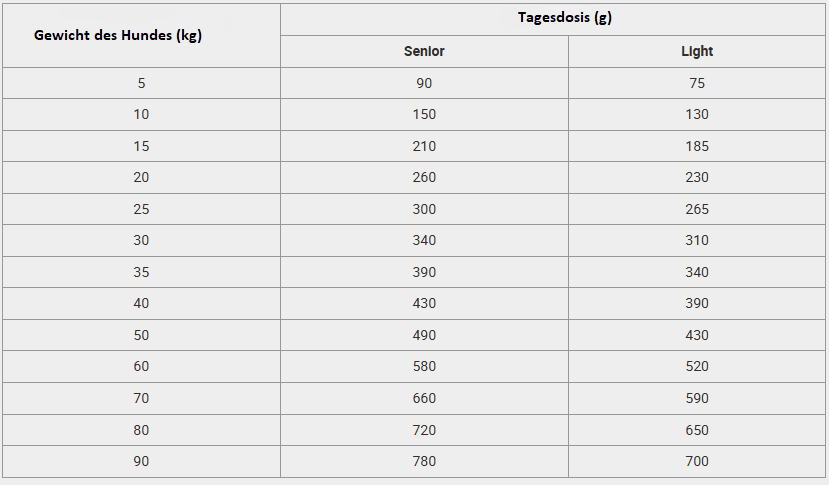
Task: Click Light dose 520 cell
Action: tap(697, 366)
